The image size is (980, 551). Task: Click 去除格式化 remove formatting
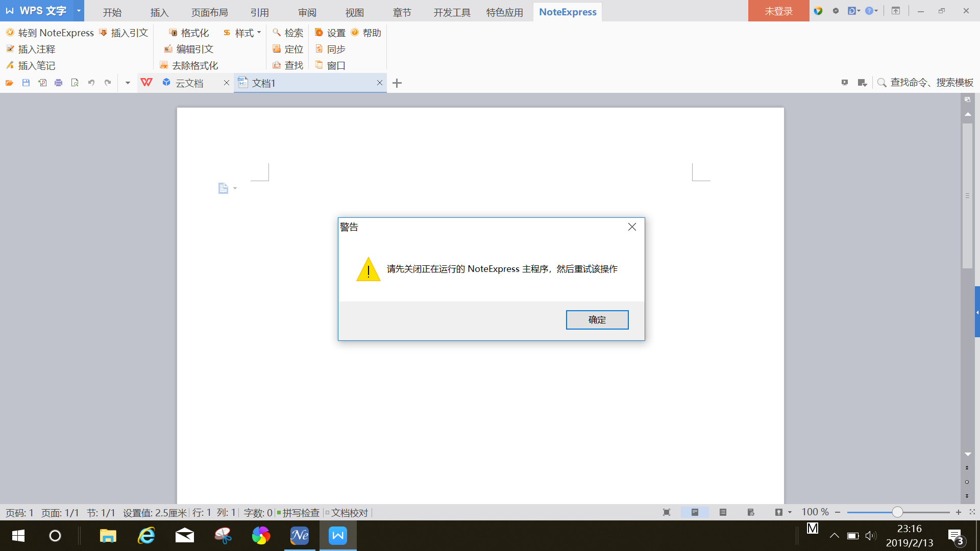[188, 65]
